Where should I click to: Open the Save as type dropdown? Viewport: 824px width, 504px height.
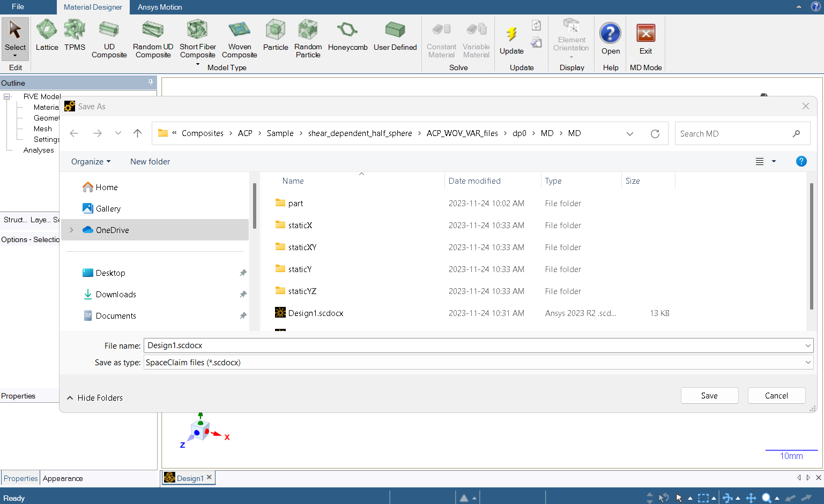tap(807, 363)
